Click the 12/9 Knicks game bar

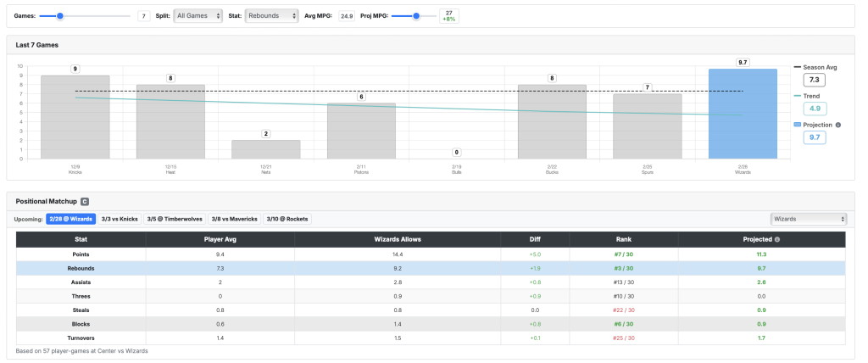point(75,117)
